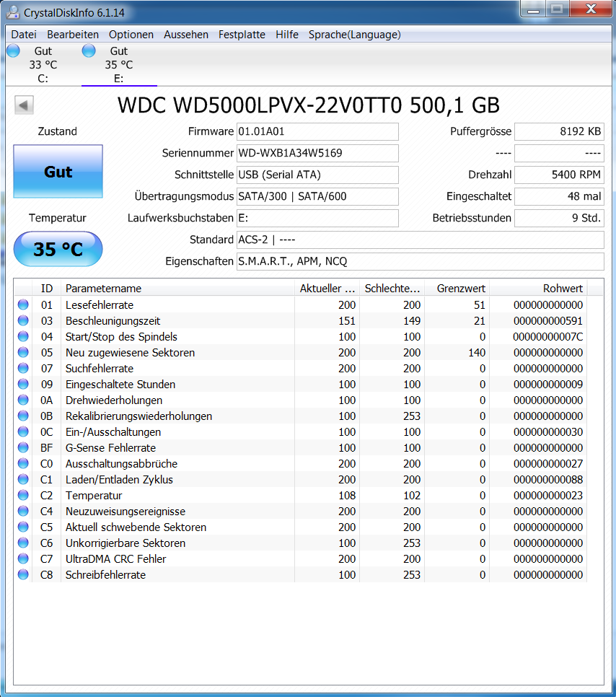616x697 pixels.
Task: Click status orb for Eingeschaltete Stunden
Action: (x=23, y=384)
